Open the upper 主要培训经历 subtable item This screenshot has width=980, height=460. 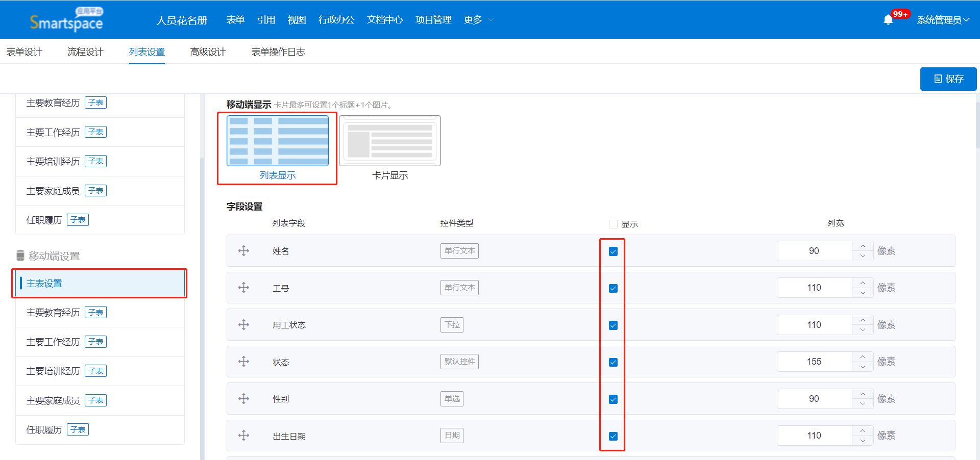100,162
